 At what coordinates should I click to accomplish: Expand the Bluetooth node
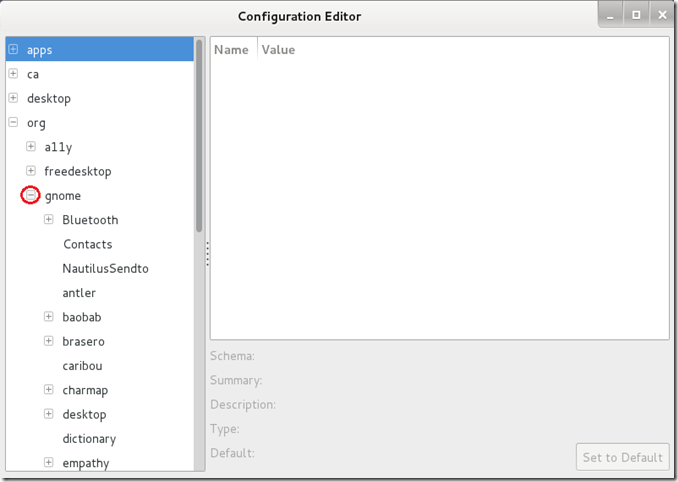point(48,220)
